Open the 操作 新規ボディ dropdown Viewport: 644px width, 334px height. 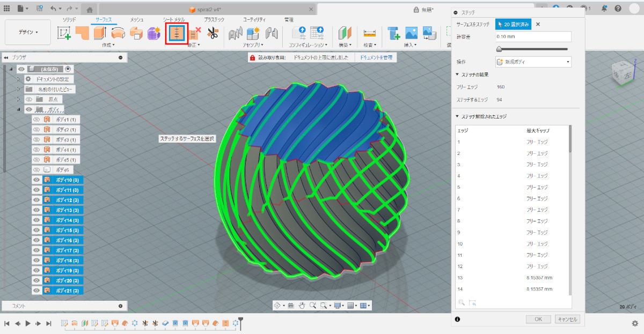[533, 62]
